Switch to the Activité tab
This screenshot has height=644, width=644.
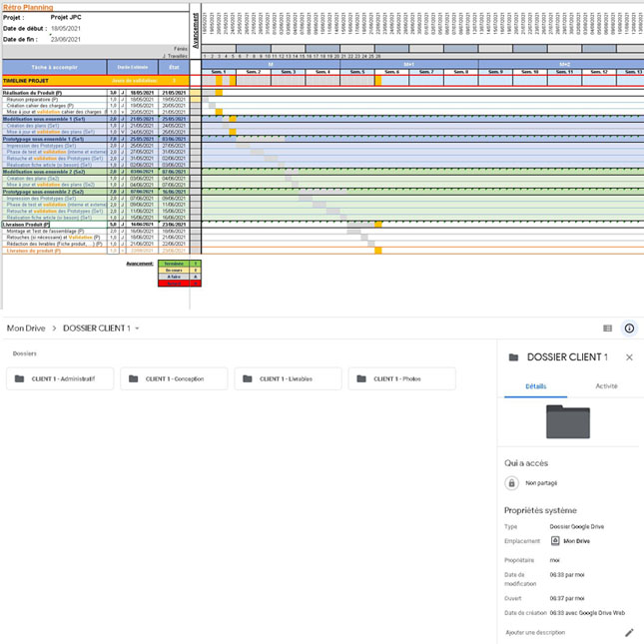[606, 385]
